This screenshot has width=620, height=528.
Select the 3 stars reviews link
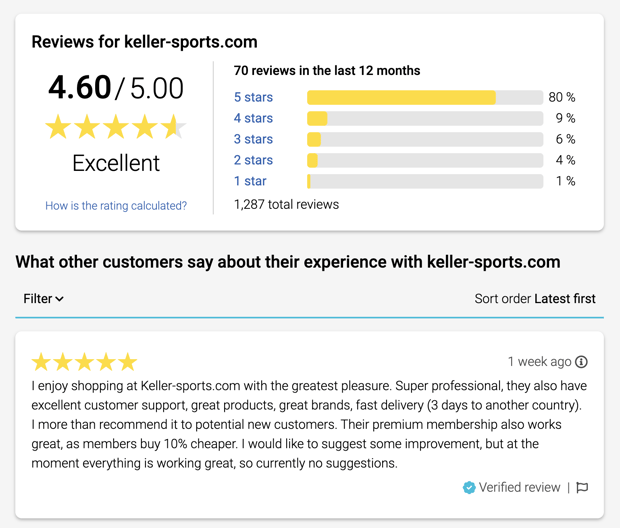(253, 139)
